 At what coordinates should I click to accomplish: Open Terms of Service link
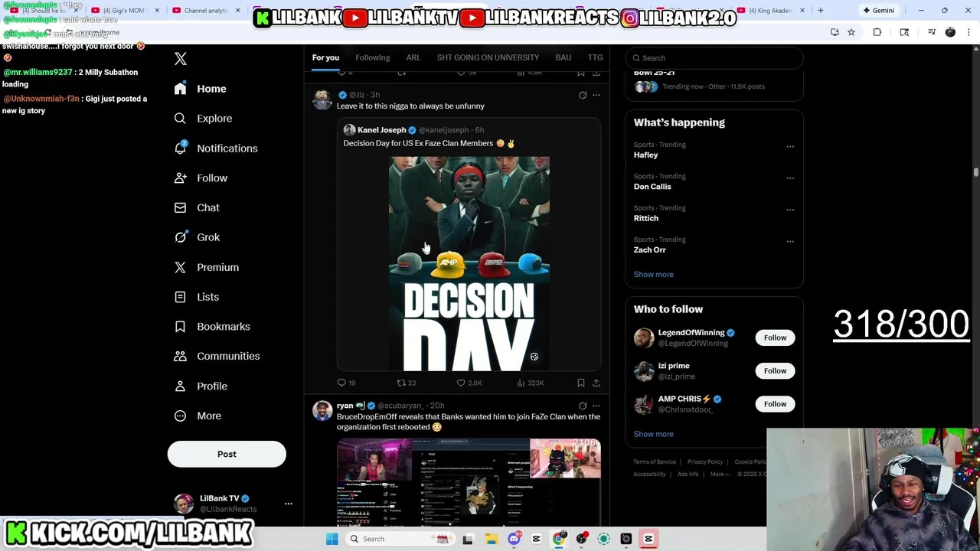click(655, 462)
